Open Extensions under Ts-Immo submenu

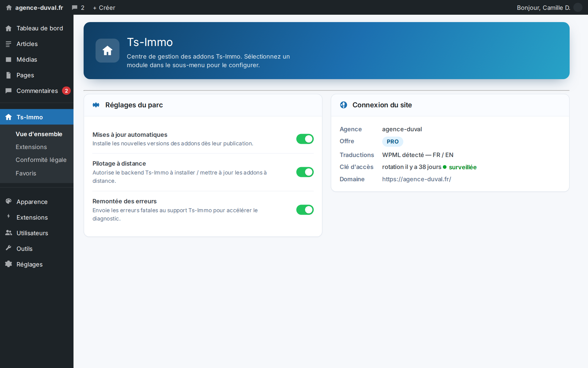coord(31,147)
